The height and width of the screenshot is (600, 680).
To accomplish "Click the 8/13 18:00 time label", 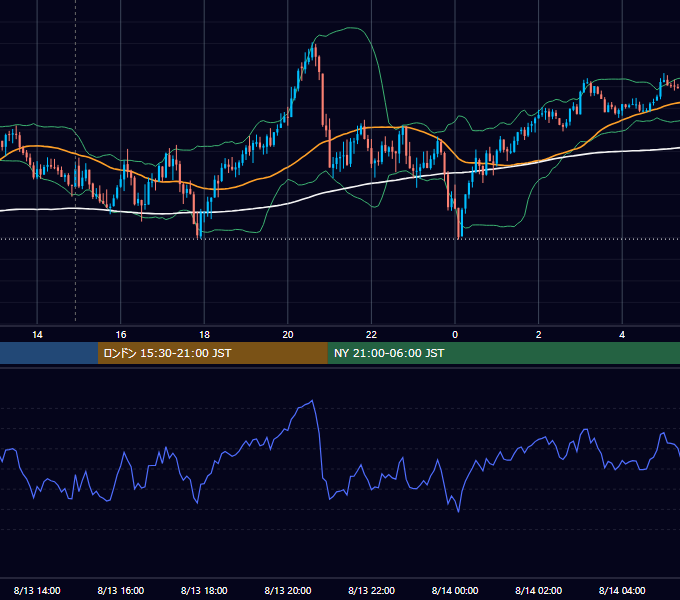I will click(204, 590).
